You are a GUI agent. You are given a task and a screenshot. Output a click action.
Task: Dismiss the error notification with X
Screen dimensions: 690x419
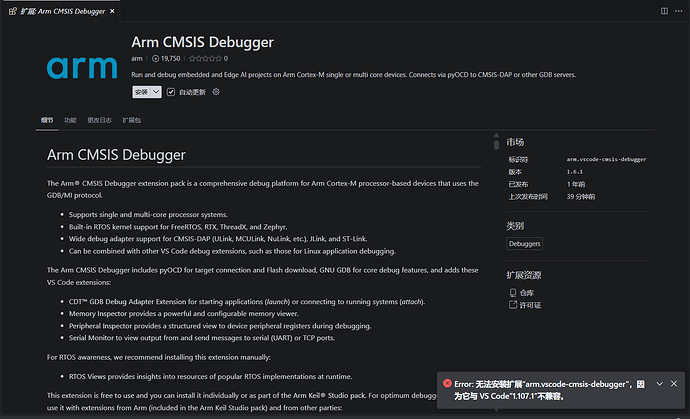coord(674,383)
